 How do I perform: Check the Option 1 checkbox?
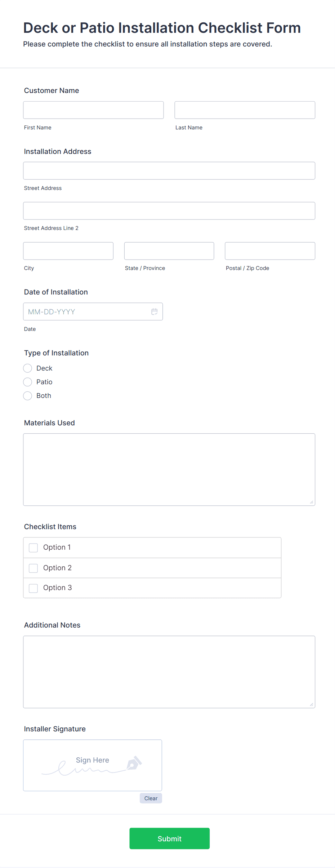[33, 548]
